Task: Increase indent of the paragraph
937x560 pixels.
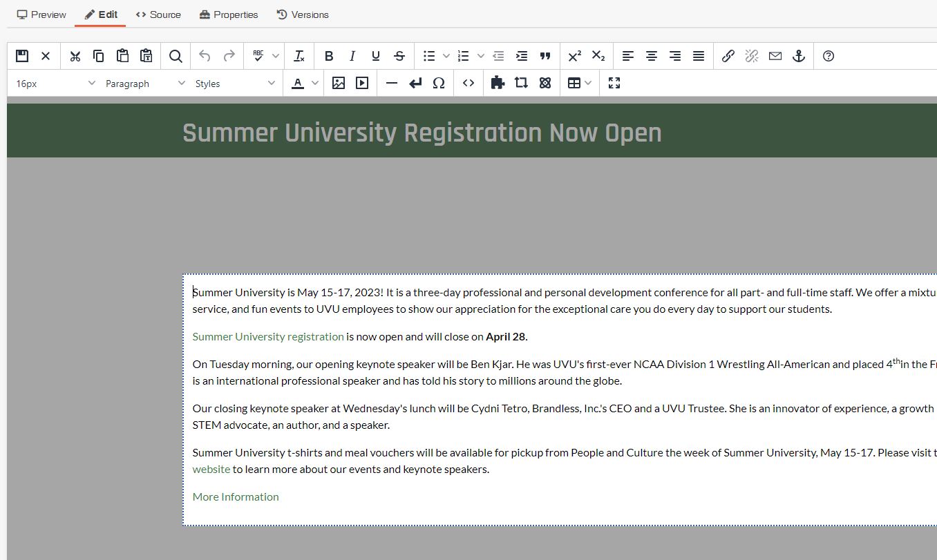Action: (x=522, y=56)
